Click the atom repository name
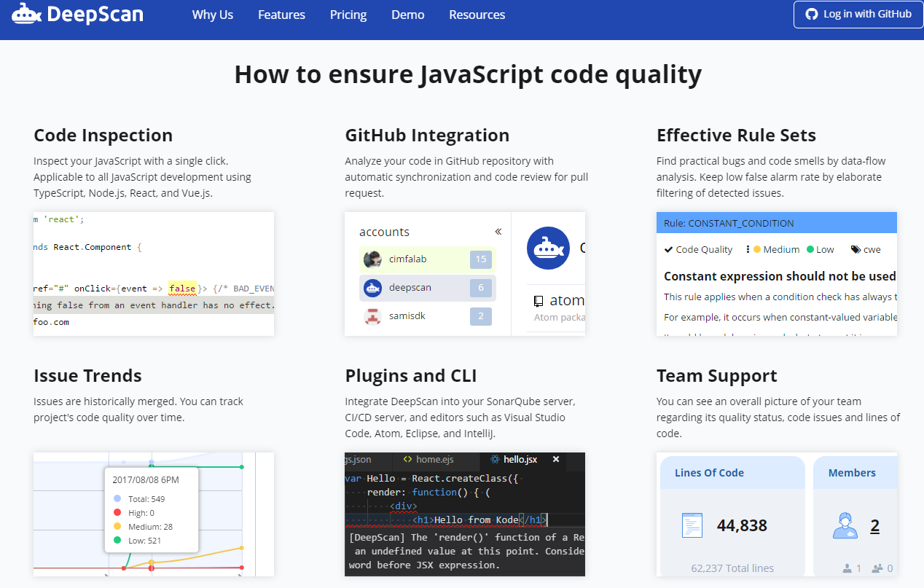 click(x=567, y=300)
